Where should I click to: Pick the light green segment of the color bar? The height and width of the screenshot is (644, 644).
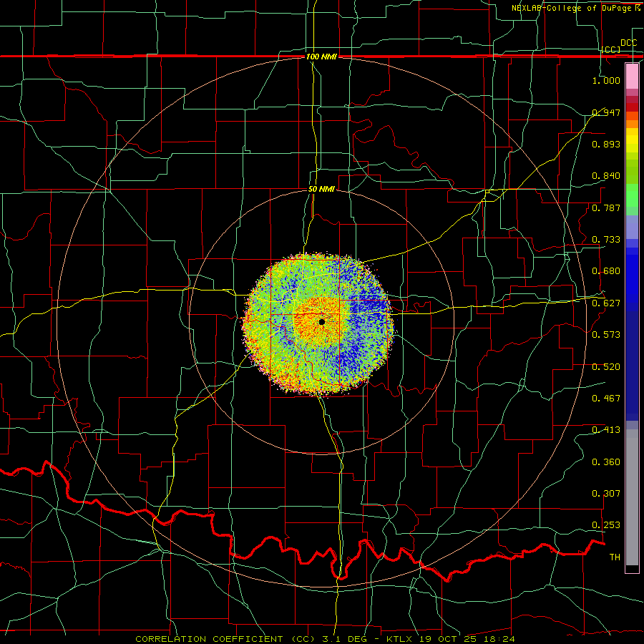pyautogui.click(x=632, y=195)
